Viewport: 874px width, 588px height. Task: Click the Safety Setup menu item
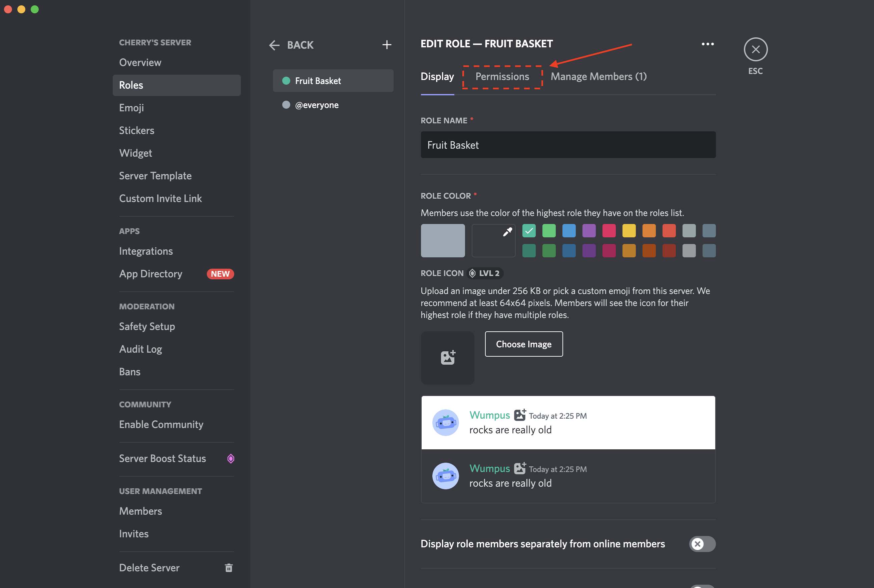pos(146,325)
